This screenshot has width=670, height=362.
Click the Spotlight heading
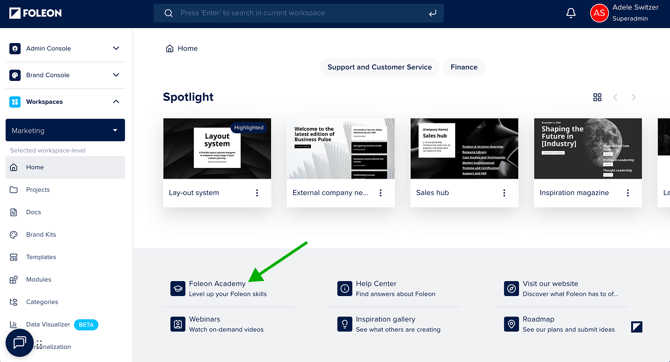coord(188,97)
